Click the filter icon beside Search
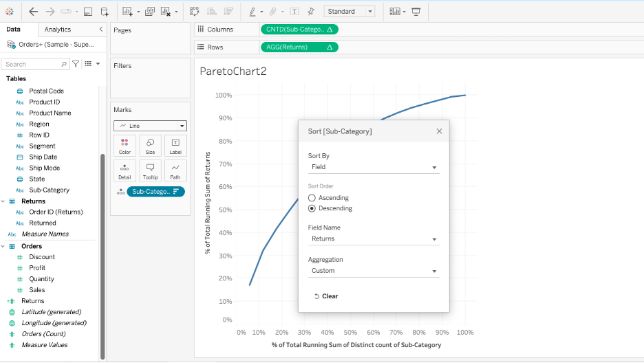This screenshot has width=644, height=363. [76, 64]
